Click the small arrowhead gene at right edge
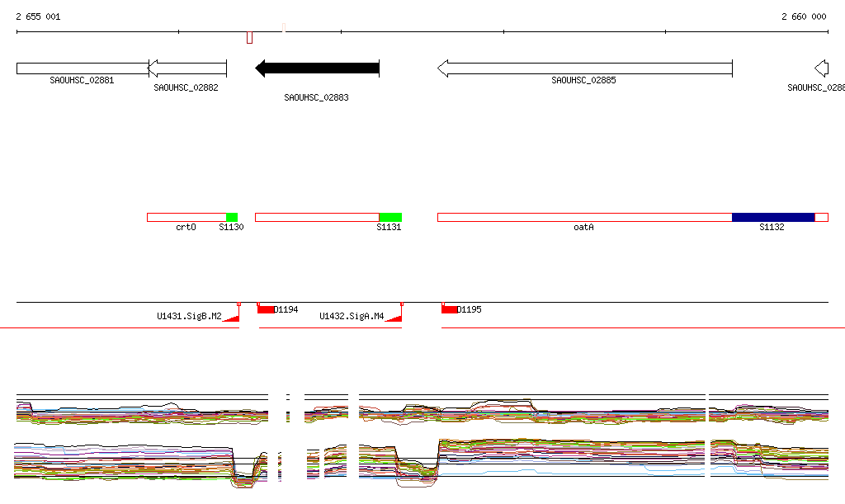This screenshot has height=504, width=845. 821,68
